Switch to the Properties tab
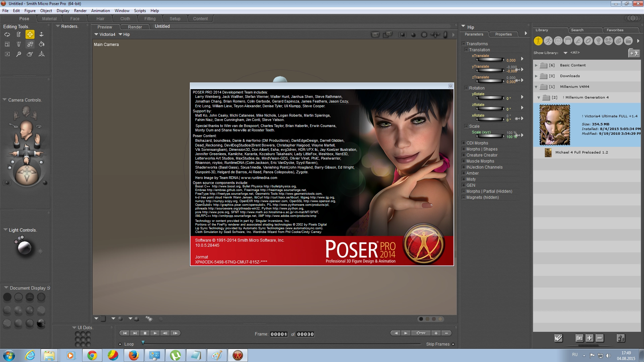Screen dimensions: 644x362 (503, 34)
